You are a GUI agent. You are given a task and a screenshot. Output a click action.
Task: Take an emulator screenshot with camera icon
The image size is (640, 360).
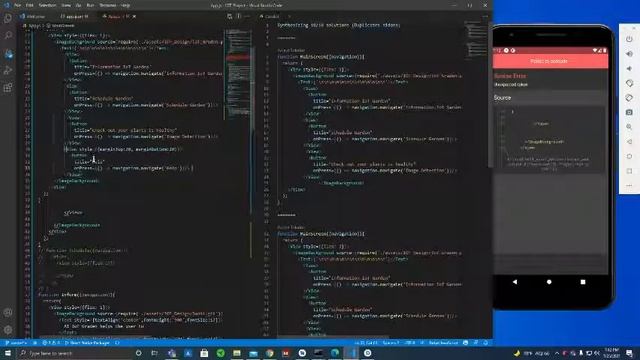(629, 112)
